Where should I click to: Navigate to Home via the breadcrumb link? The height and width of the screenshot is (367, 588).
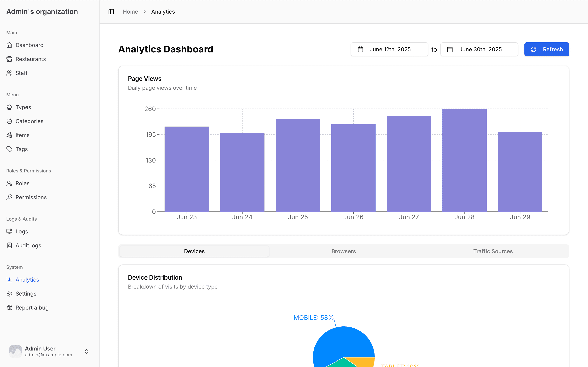[x=130, y=11]
